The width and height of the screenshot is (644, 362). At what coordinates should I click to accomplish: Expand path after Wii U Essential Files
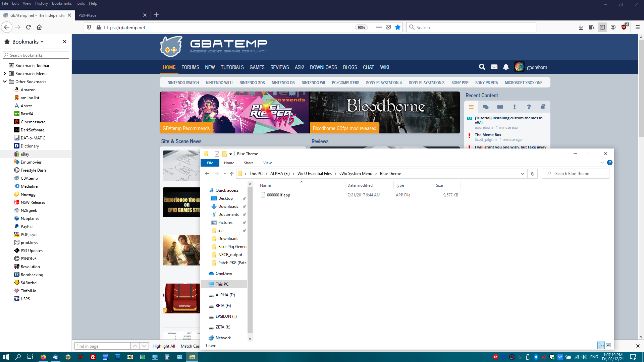[x=335, y=174]
